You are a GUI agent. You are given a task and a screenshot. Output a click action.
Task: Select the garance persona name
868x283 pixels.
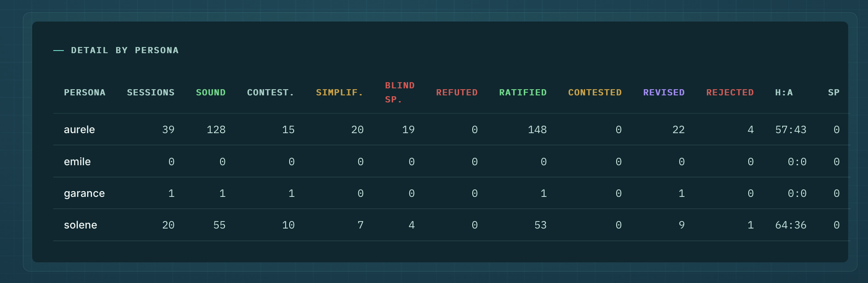click(x=84, y=193)
